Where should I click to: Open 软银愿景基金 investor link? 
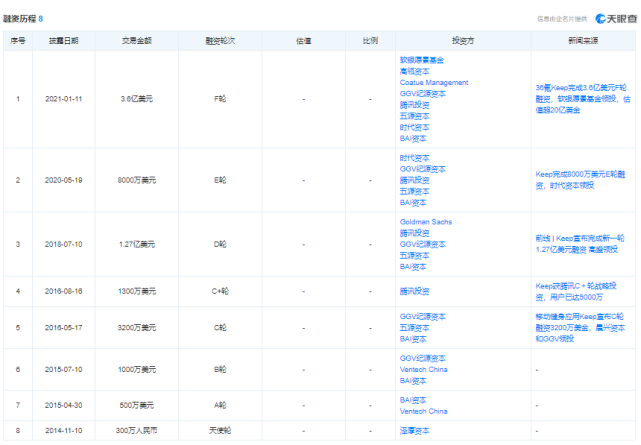click(422, 60)
